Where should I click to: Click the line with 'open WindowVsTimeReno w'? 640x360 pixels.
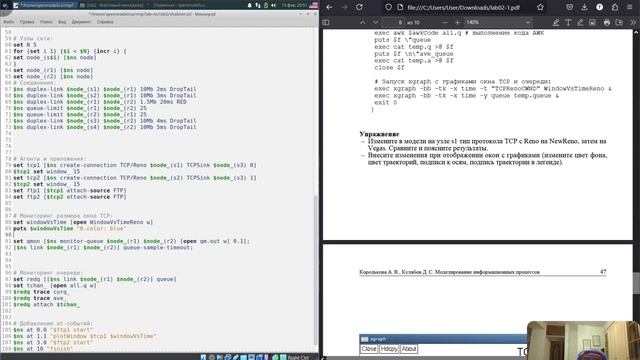[83, 222]
